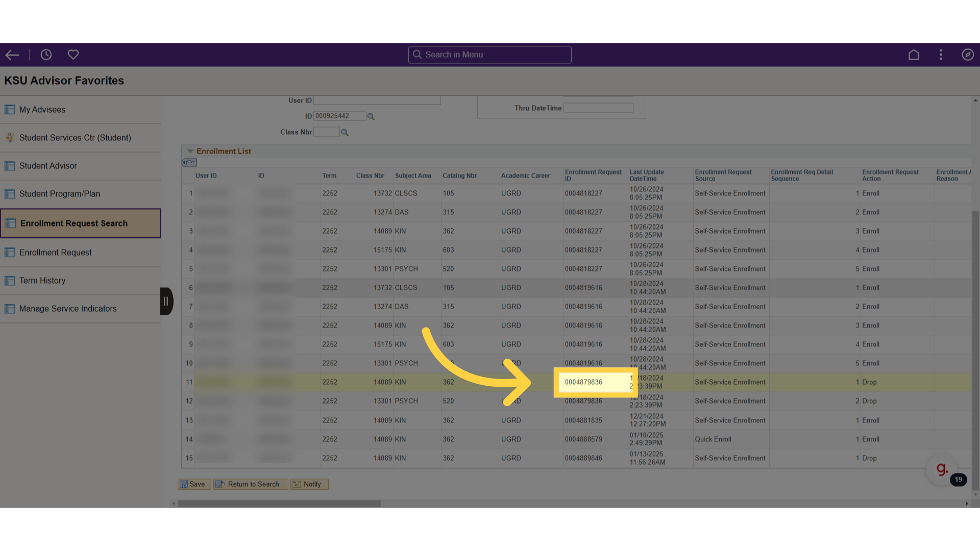Click Enrollment Request ID 0004889846
Screen dimensions: 980x551
[x=583, y=458]
